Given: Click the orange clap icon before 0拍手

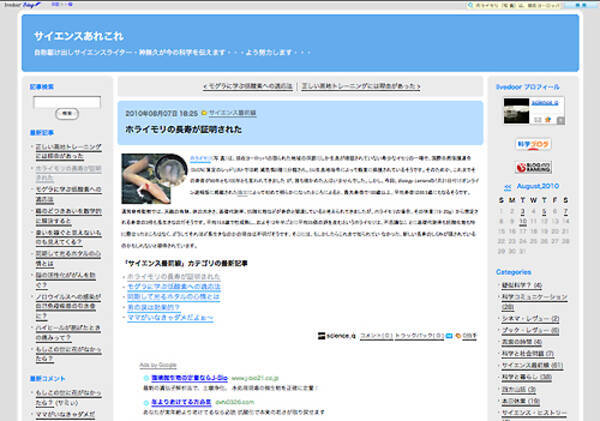Looking at the screenshot, I should click(x=458, y=336).
